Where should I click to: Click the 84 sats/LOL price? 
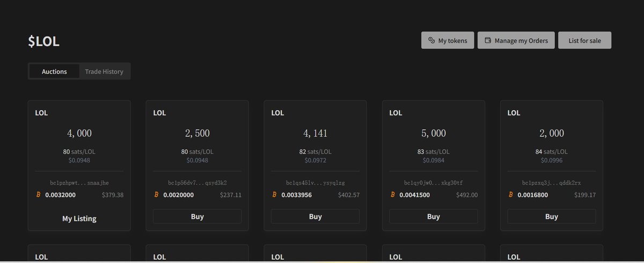click(552, 152)
